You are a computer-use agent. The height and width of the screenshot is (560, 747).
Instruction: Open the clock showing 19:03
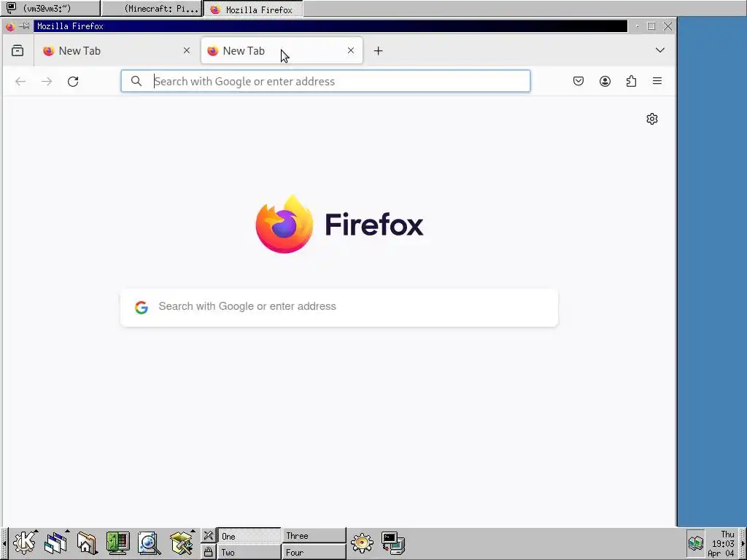tap(722, 543)
